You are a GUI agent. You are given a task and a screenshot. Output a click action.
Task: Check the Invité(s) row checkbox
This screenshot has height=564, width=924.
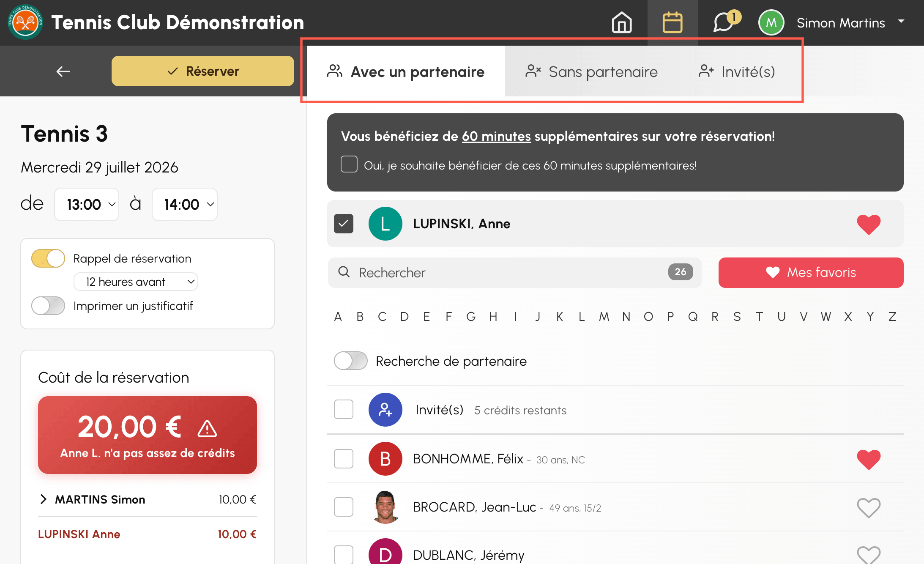pyautogui.click(x=344, y=409)
